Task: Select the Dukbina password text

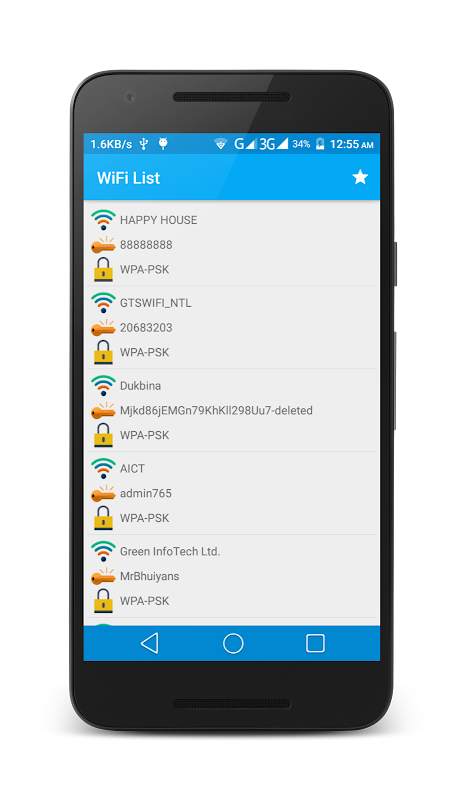Action: pos(216,410)
